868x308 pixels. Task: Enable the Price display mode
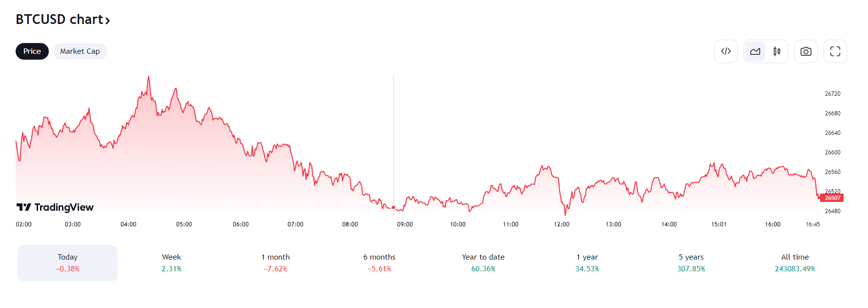click(32, 51)
